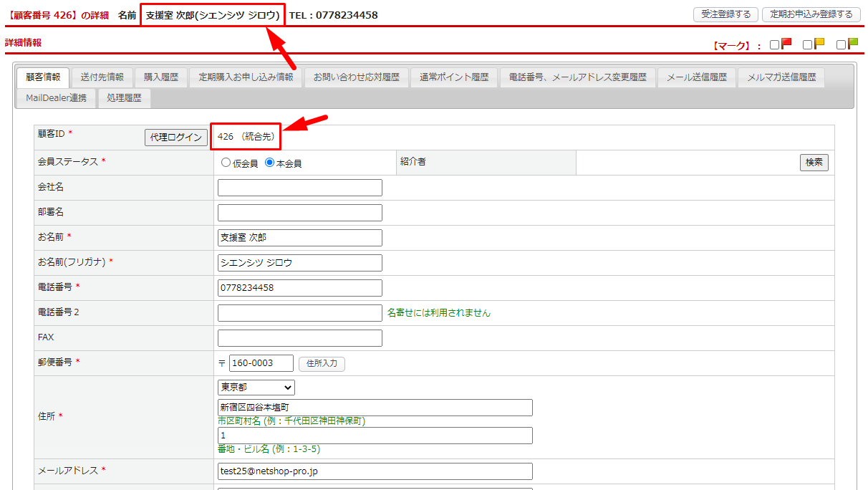Open the 通常ポイント履歴 tab
The image size is (868, 490).
pos(454,77)
